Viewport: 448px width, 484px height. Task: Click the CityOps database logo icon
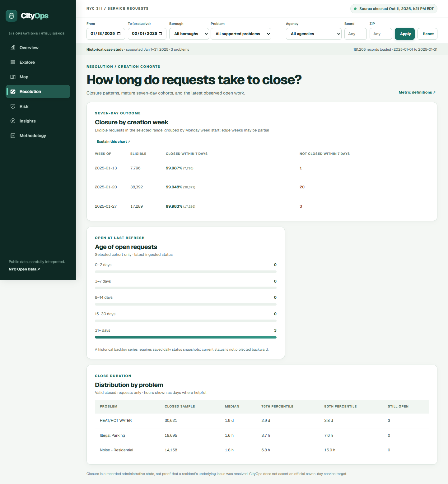click(12, 16)
